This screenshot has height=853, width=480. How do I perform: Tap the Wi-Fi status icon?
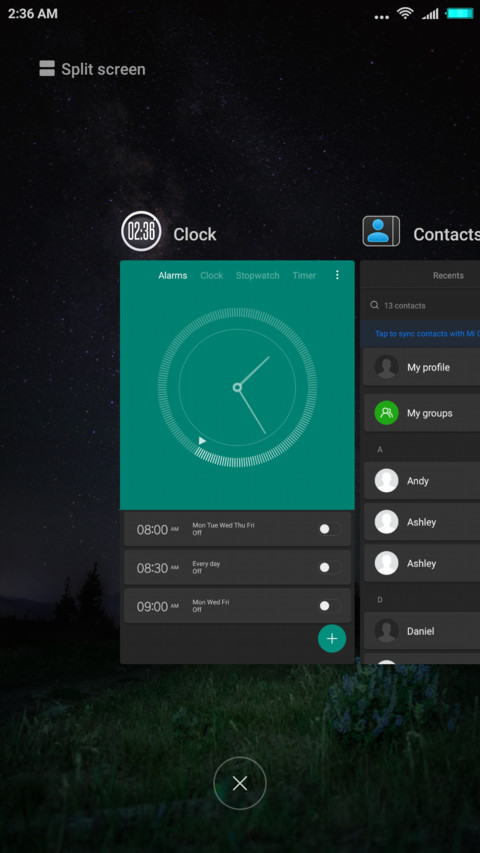pos(405,14)
